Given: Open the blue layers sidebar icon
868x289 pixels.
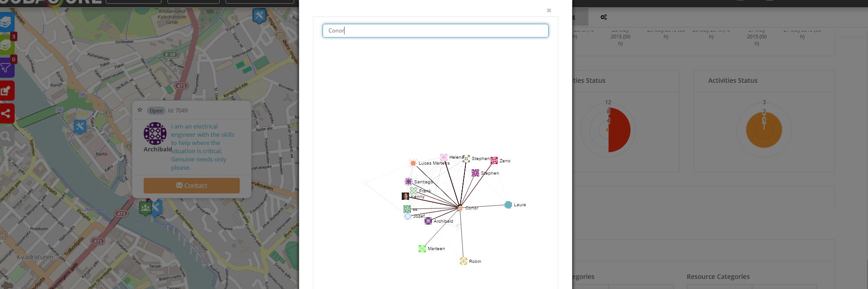Looking at the screenshot, I should (6, 21).
